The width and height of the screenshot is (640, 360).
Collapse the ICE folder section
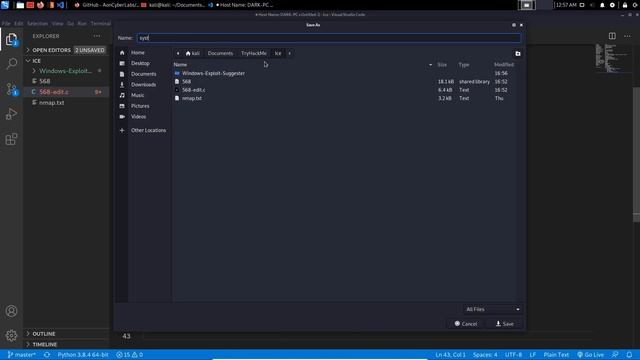point(65,60)
